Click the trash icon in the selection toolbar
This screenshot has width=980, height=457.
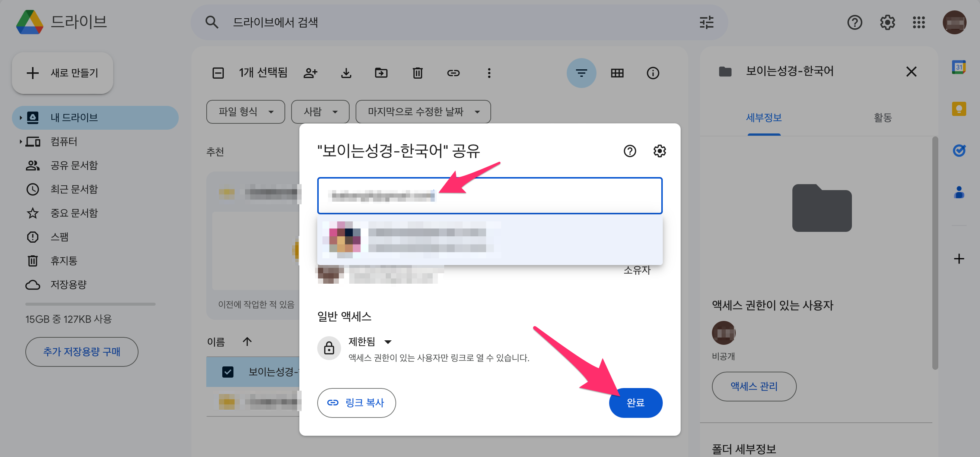click(x=417, y=73)
